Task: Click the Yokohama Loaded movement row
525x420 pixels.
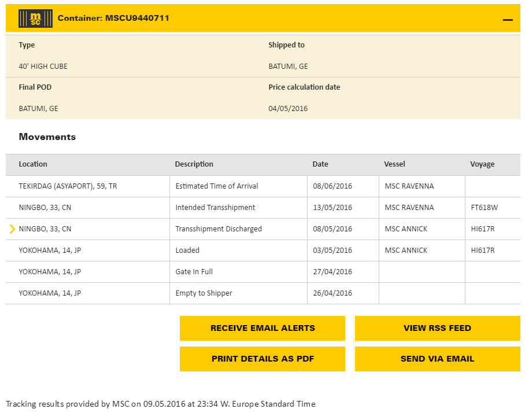Action: click(x=187, y=250)
